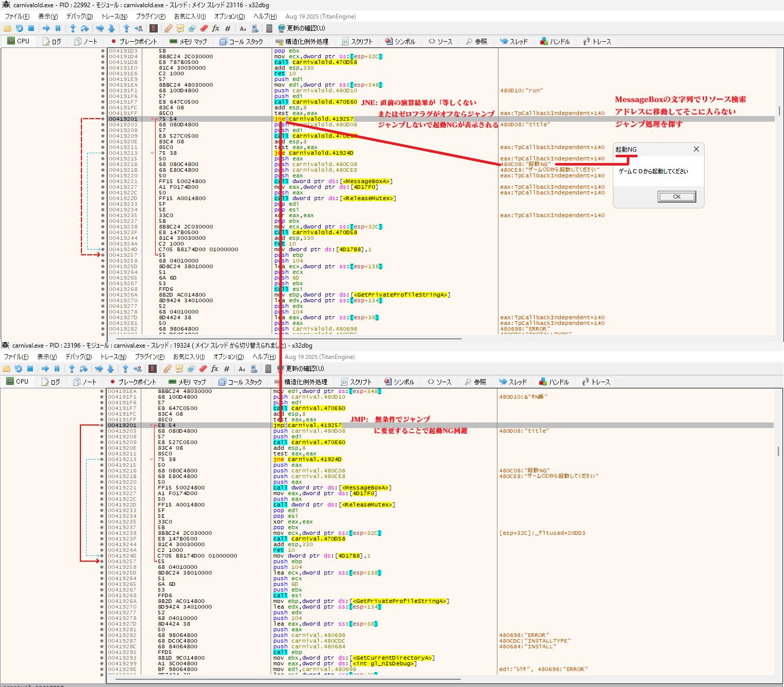Image resolution: width=784 pixels, height=687 pixels.
Task: Click address 0041924D in carnival.exe disassembly
Action: [122, 556]
